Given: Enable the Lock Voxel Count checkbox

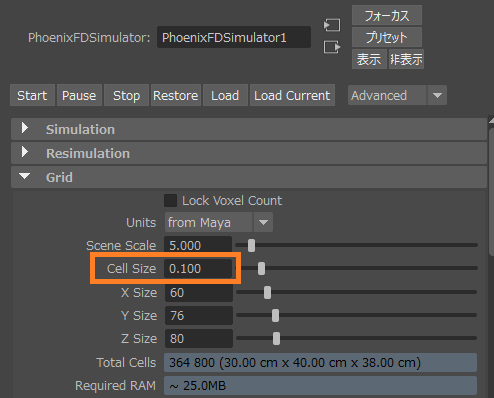Looking at the screenshot, I should point(171,201).
